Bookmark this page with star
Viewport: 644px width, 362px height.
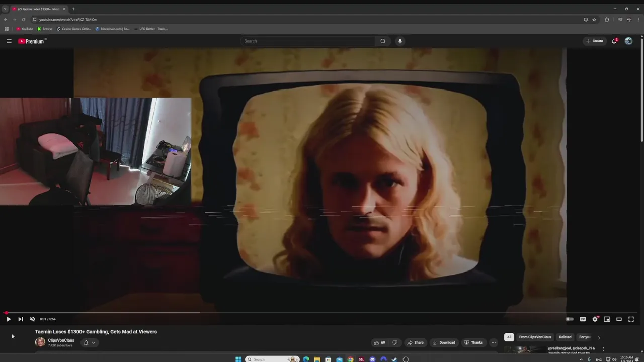pyautogui.click(x=594, y=20)
